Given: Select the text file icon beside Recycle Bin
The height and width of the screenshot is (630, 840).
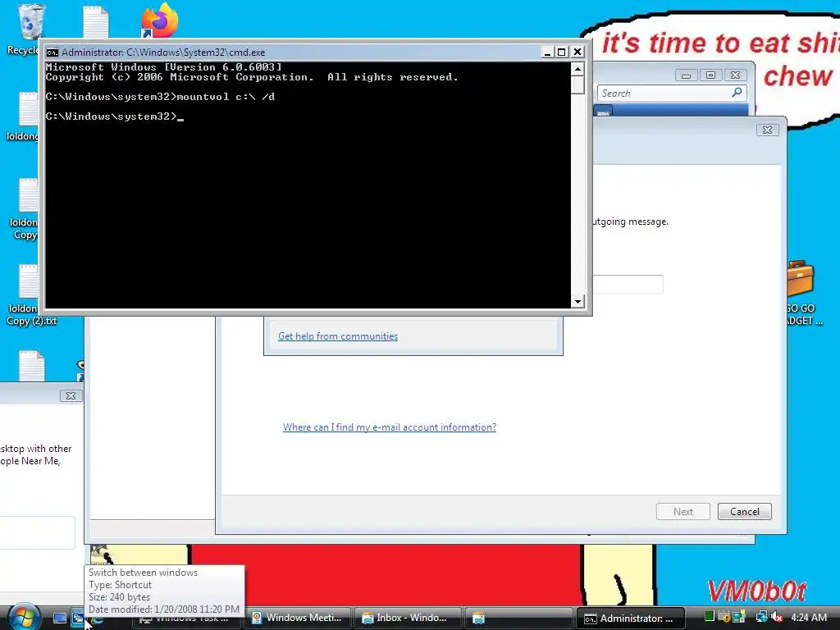Looking at the screenshot, I should pos(95,21).
